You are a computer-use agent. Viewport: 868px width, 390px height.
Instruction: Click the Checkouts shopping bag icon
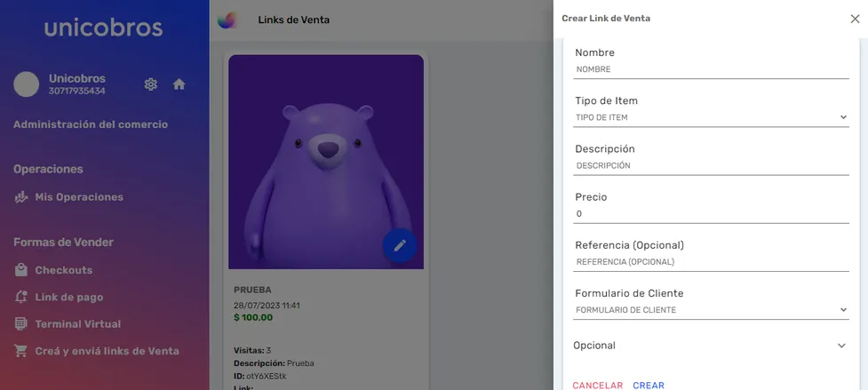(x=21, y=270)
